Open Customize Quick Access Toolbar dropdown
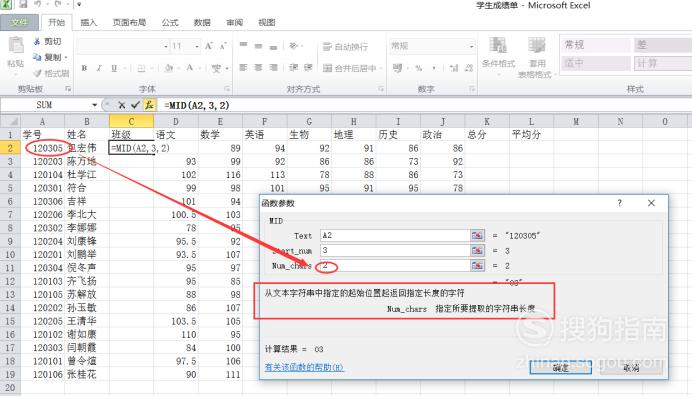The height and width of the screenshot is (396, 692). tap(79, 4)
